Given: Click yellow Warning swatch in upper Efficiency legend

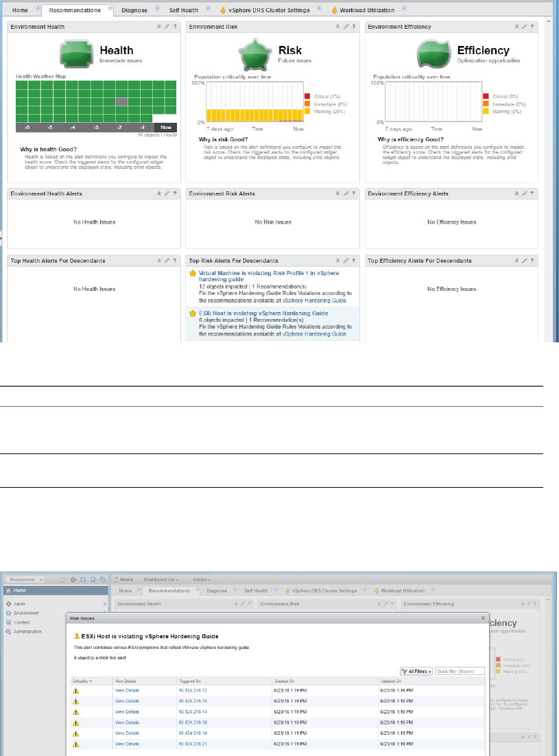Looking at the screenshot, I should 486,111.
